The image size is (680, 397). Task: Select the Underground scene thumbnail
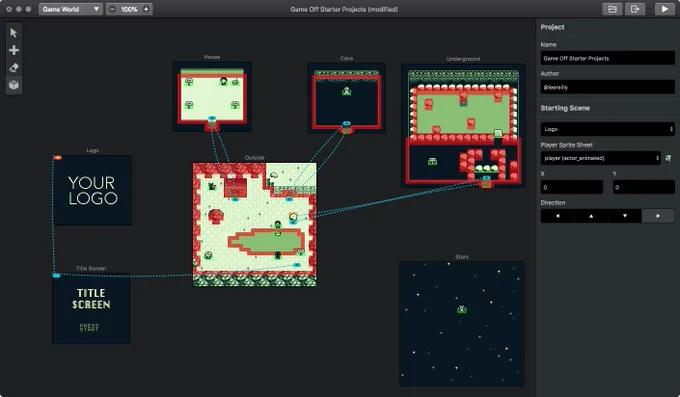click(463, 126)
